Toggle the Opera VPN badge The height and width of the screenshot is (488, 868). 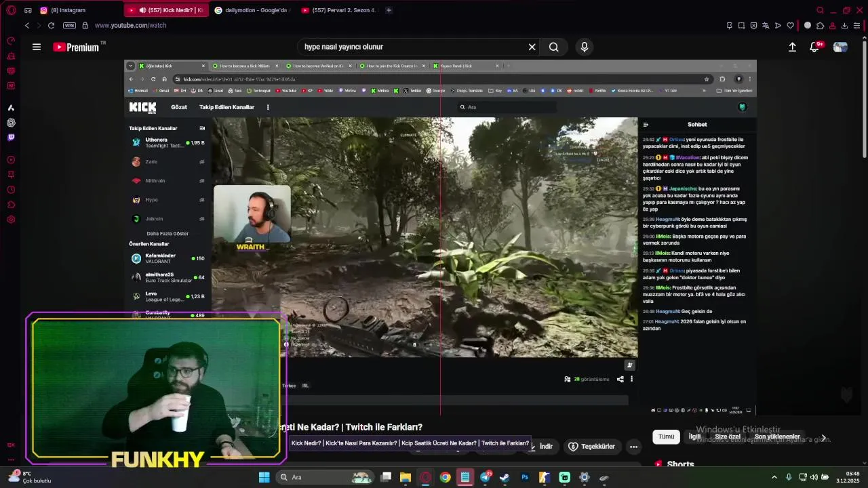(x=69, y=25)
